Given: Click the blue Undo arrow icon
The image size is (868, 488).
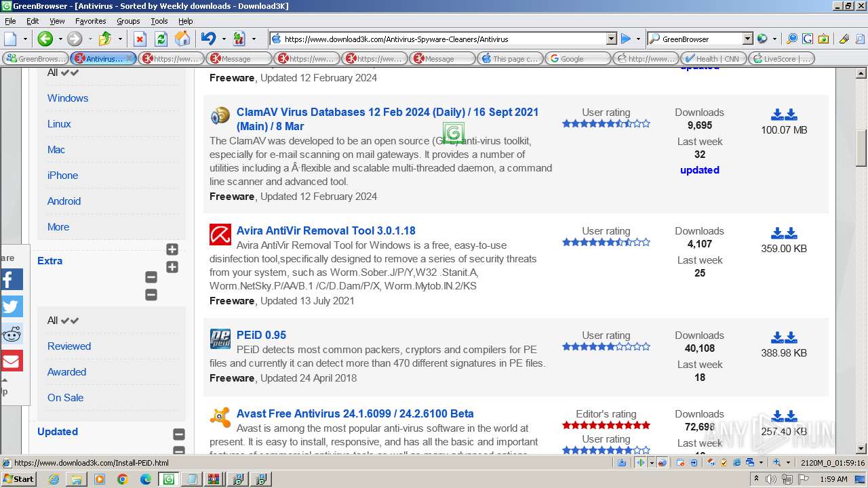Looking at the screenshot, I should [x=208, y=39].
